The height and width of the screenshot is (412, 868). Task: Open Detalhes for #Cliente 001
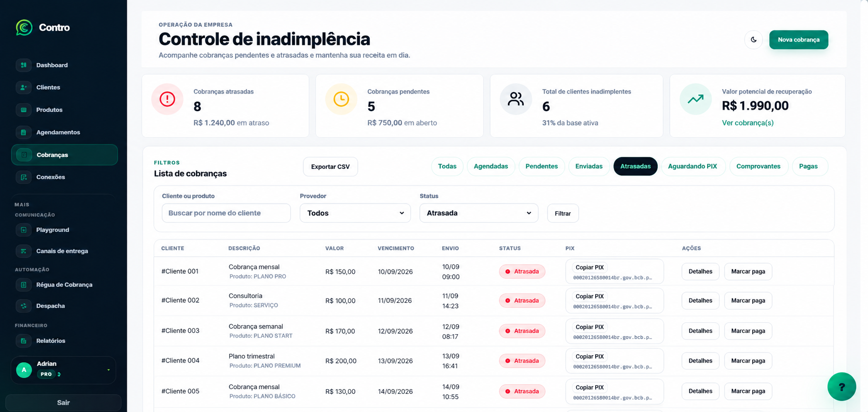701,271
